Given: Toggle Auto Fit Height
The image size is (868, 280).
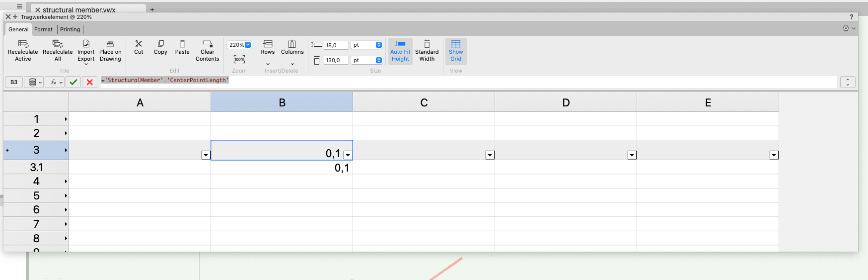Looking at the screenshot, I should pos(400,44).
